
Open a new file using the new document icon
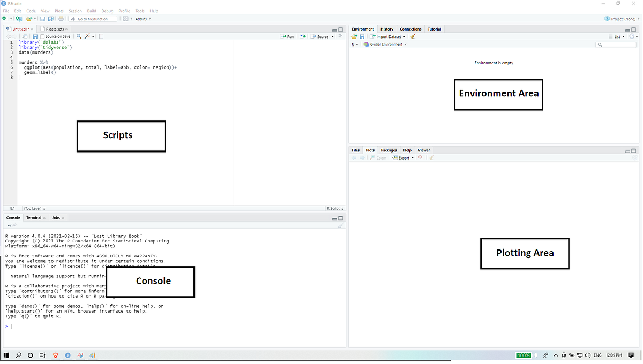pos(4,18)
